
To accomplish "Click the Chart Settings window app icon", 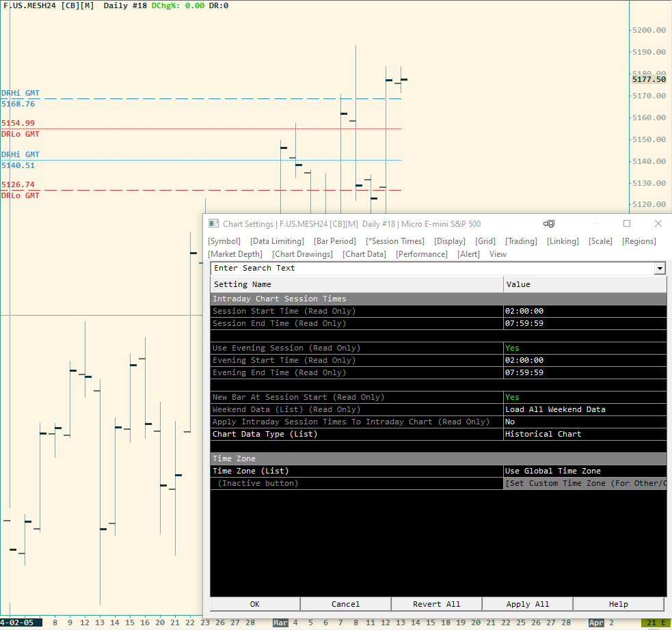I will (213, 223).
